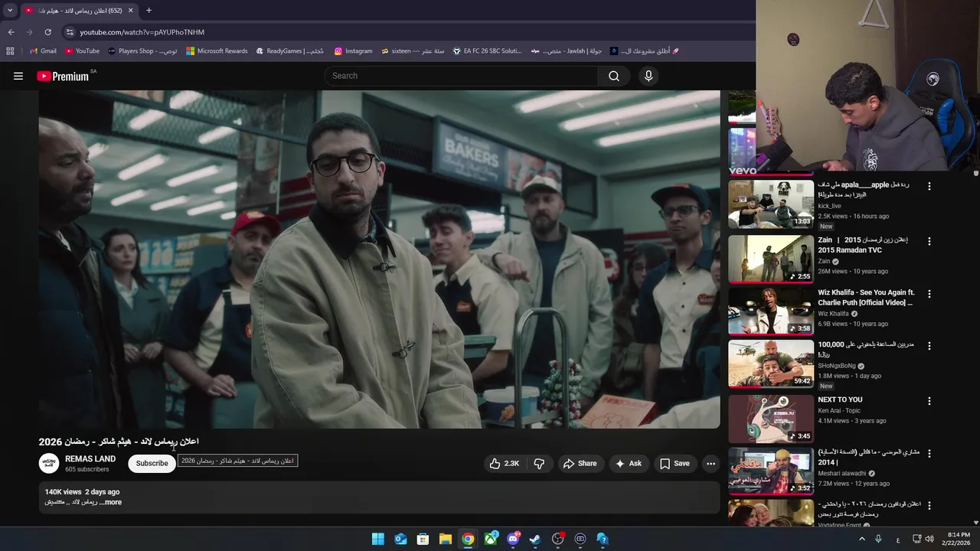Open the Microsoft Rewards bookmark
The image size is (980, 551).
pyautogui.click(x=217, y=51)
